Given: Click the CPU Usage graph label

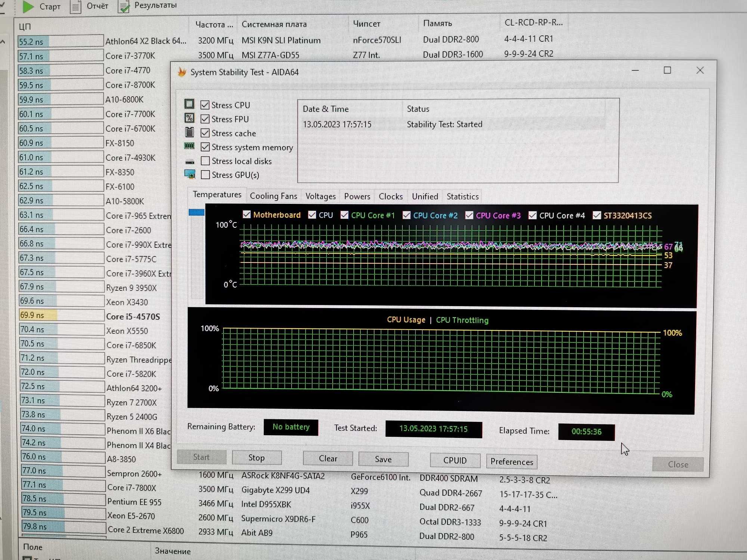Looking at the screenshot, I should click(x=406, y=320).
